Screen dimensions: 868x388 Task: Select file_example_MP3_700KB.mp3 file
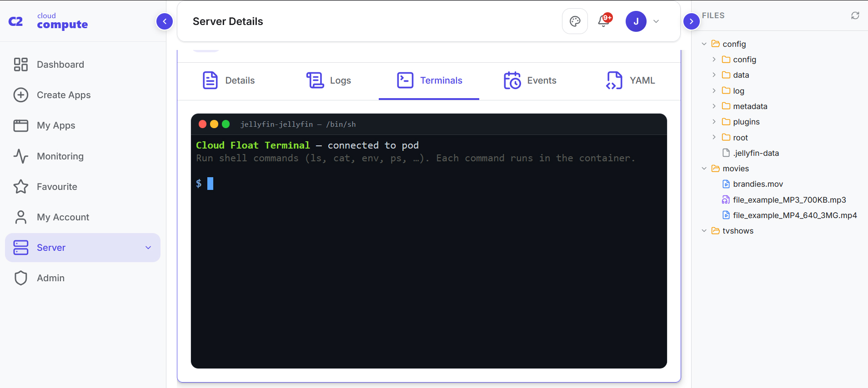pos(789,200)
